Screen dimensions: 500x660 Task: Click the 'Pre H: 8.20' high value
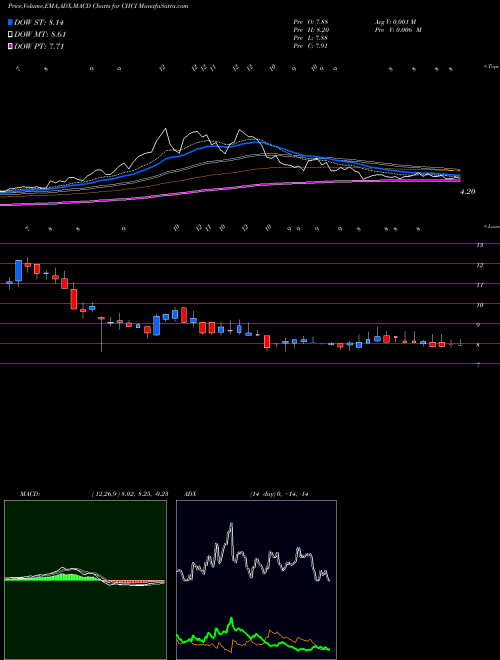point(311,30)
